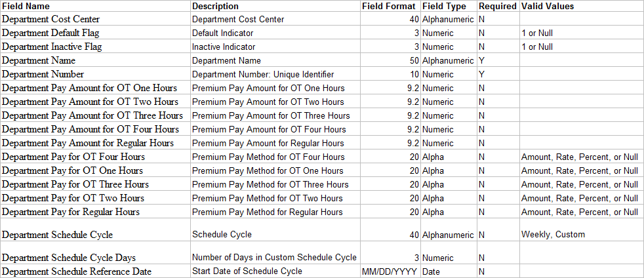Select Department Pay Amount for OT Three Hours
This screenshot has width=644, height=278.
92,116
